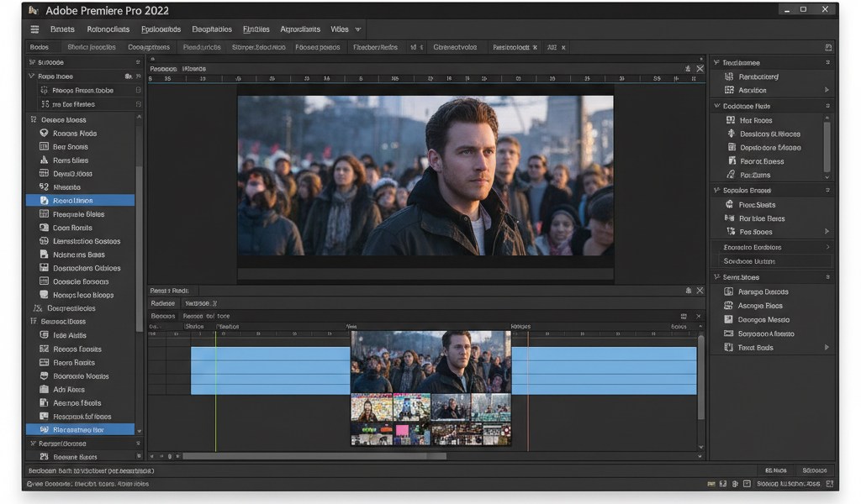Click the icon beside Ceongos Mesdo
Image resolution: width=861 pixels, height=504 pixels.
pos(729,319)
